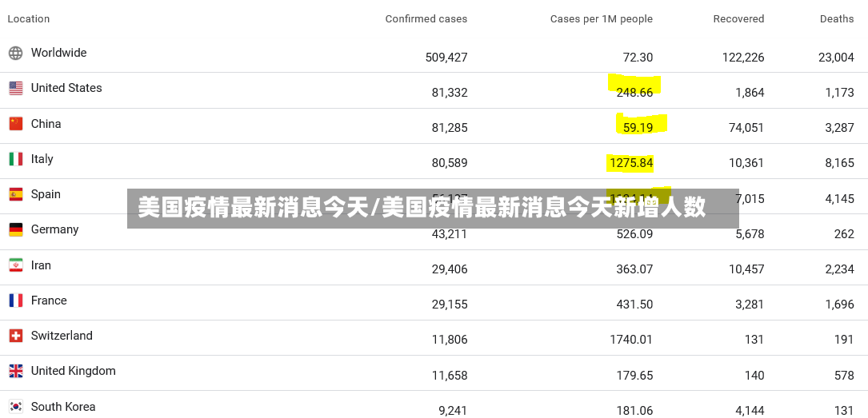Sort by the Recovered column header

coord(738,19)
